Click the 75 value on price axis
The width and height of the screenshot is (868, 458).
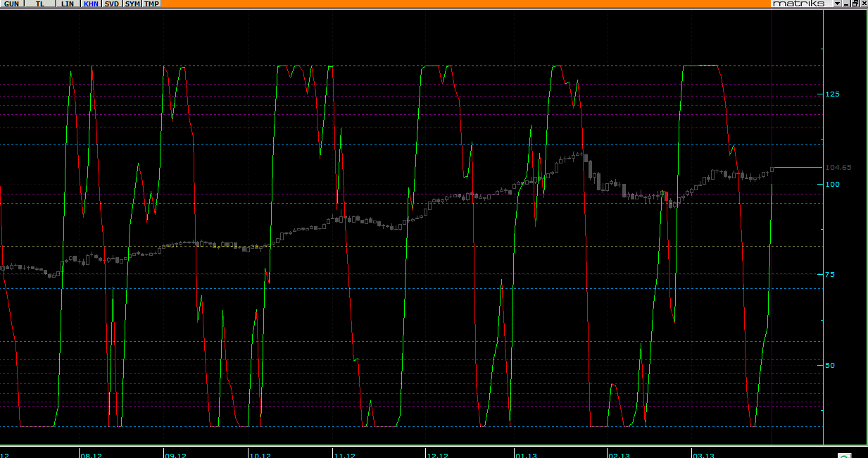tap(830, 274)
